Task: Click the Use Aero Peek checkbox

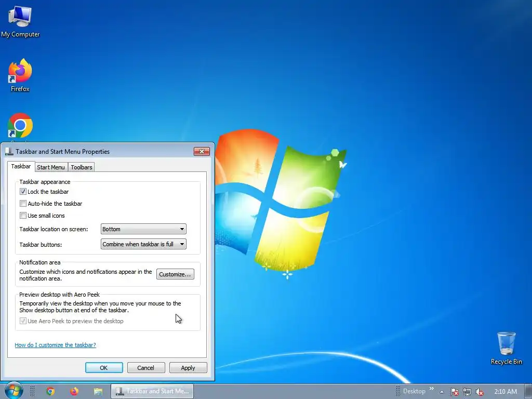Action: click(x=23, y=321)
